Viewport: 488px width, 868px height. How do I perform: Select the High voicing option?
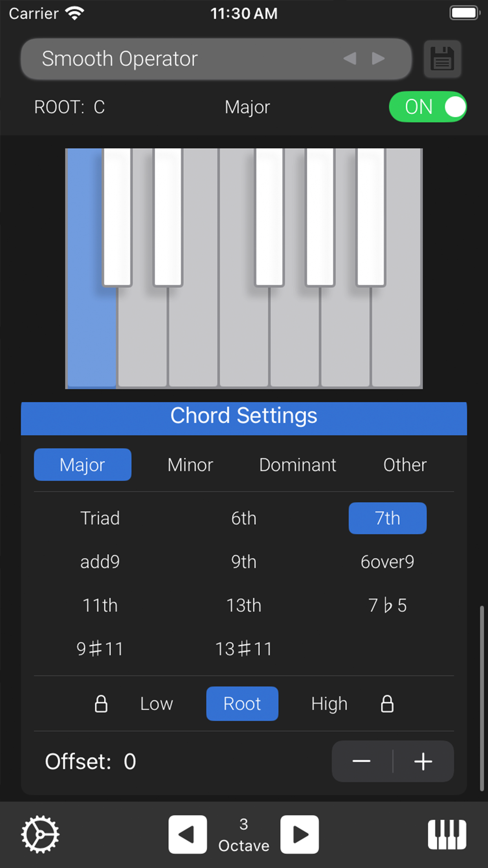pyautogui.click(x=329, y=704)
